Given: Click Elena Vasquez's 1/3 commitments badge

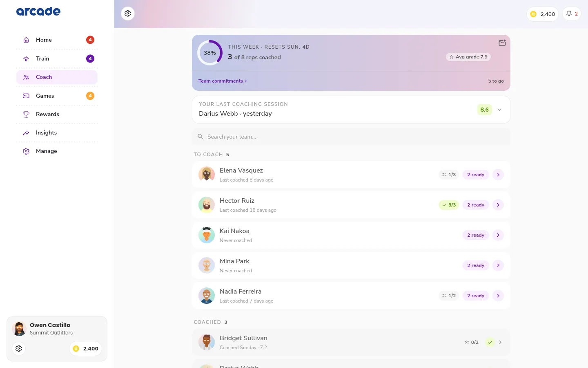Looking at the screenshot, I should [449, 175].
